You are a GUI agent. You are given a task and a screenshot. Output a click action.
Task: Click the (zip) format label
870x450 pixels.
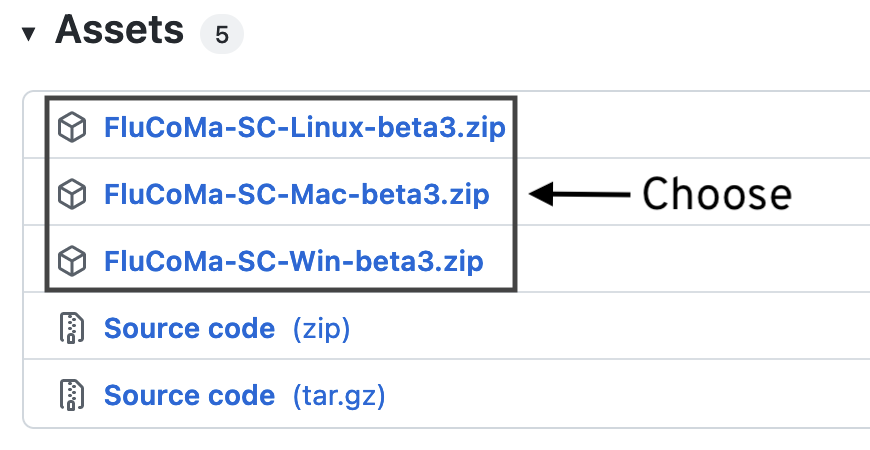coord(321,328)
